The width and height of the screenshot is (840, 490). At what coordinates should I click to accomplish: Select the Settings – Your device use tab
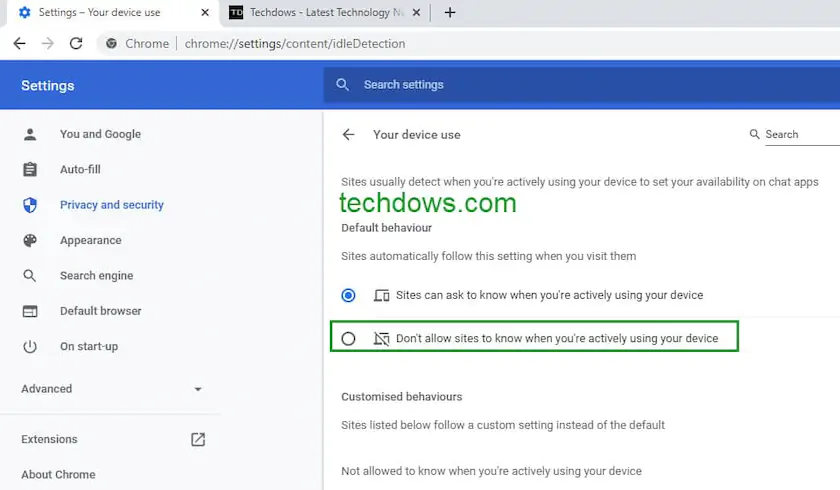(x=112, y=12)
